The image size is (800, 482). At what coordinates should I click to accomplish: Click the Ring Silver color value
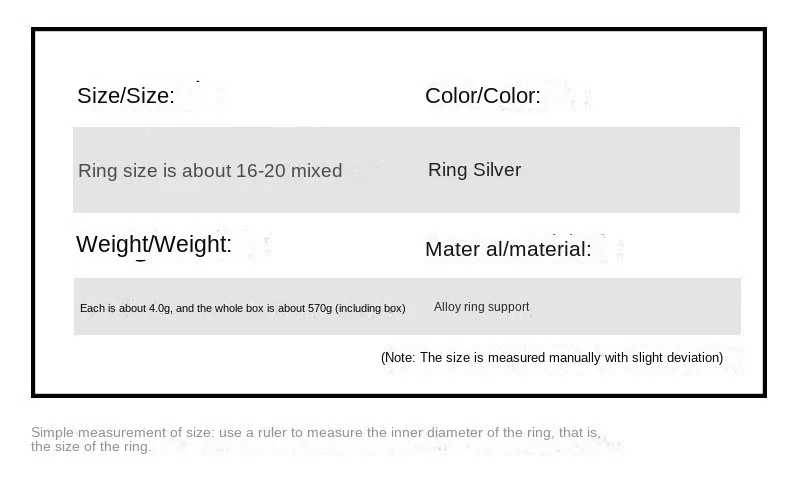click(x=474, y=170)
